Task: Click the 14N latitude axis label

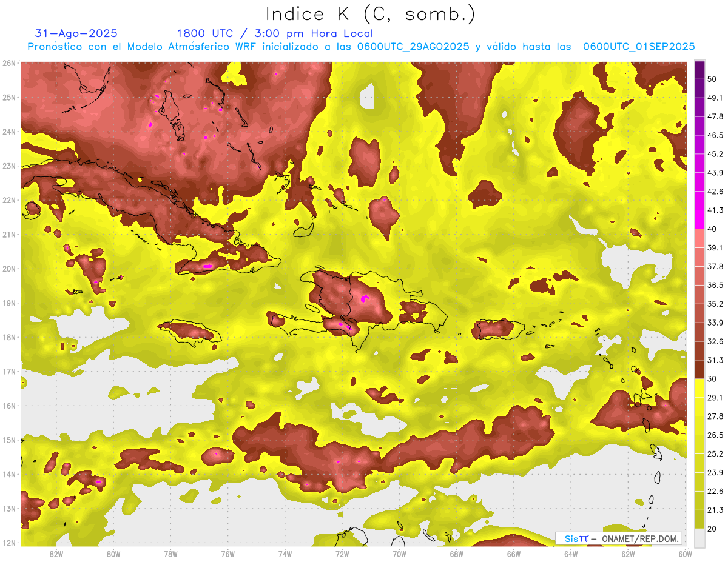Action: pos(8,474)
